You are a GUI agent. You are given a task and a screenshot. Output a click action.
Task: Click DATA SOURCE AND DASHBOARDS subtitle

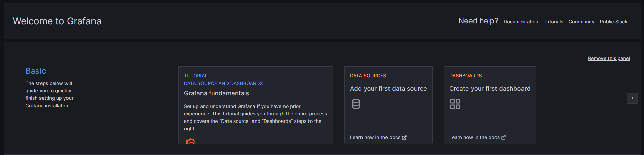coord(223,83)
